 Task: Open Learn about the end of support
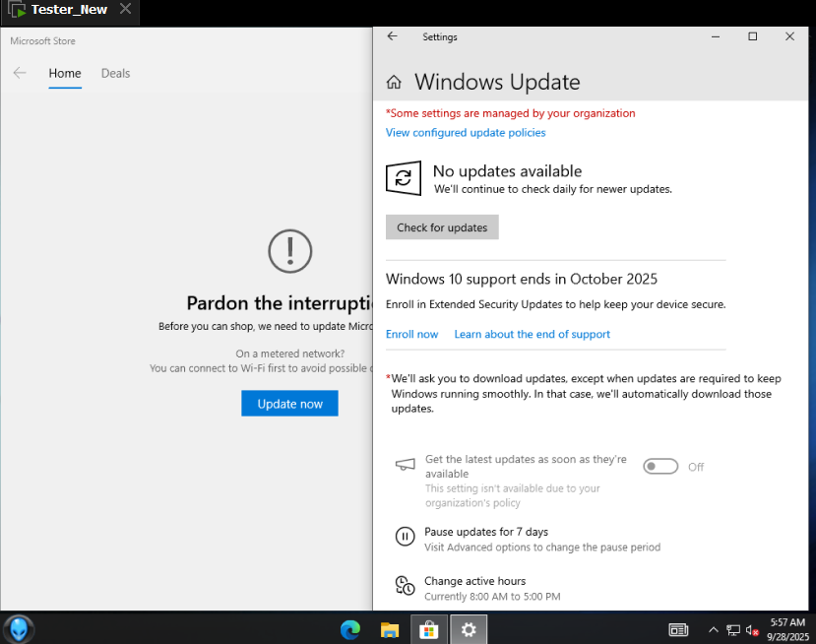click(x=532, y=334)
